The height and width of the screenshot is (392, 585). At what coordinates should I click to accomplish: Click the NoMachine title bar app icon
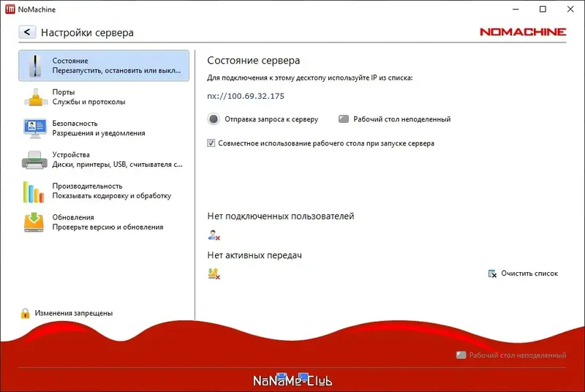point(10,10)
